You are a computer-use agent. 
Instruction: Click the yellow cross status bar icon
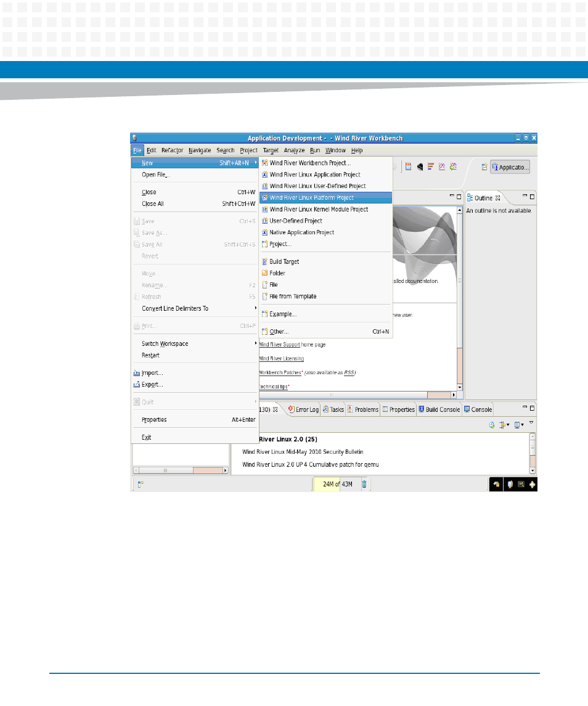(x=532, y=485)
